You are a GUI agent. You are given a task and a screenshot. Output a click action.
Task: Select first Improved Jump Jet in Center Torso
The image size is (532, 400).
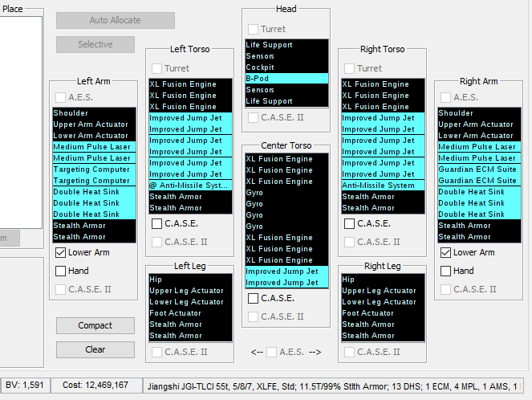point(286,271)
